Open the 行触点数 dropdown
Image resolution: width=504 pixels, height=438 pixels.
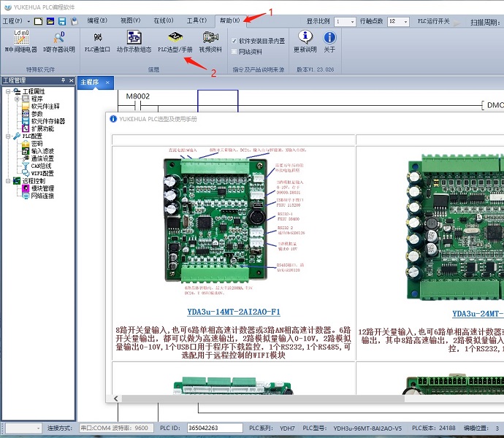coord(405,21)
